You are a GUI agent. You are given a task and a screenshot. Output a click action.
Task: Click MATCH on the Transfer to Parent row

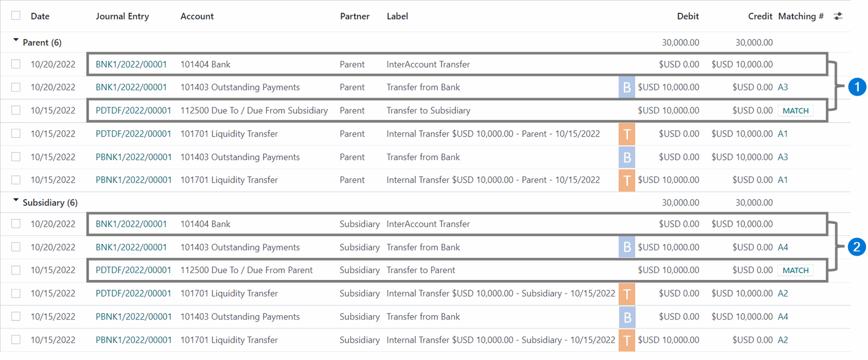point(795,270)
